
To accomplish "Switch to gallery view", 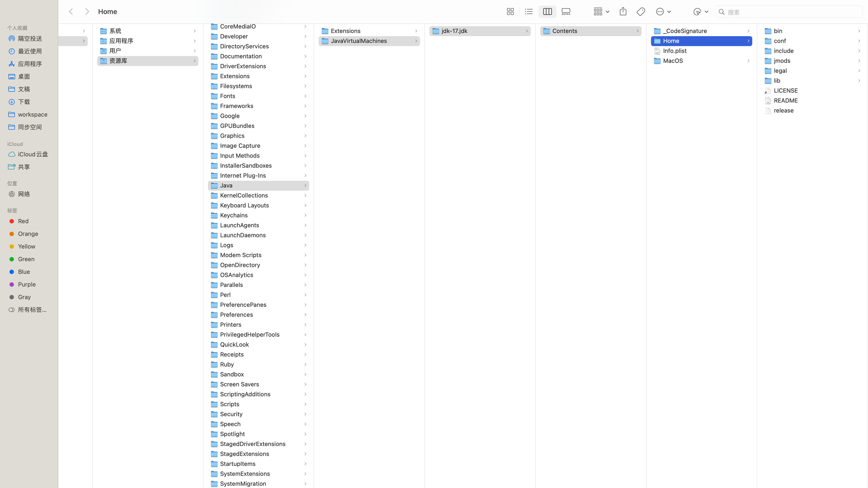I will click(x=566, y=12).
